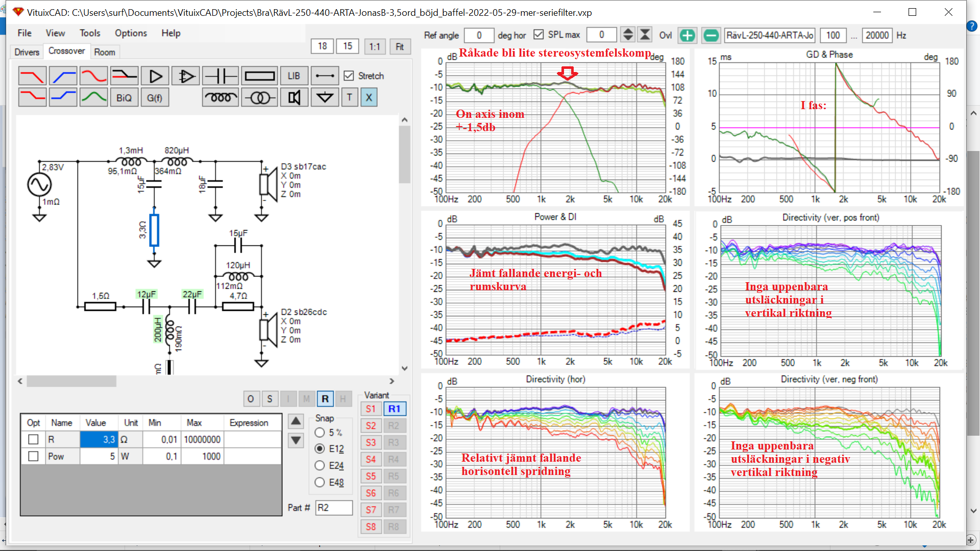Select the E24 snap radio button
Image resolution: width=980 pixels, height=551 pixels.
320,466
